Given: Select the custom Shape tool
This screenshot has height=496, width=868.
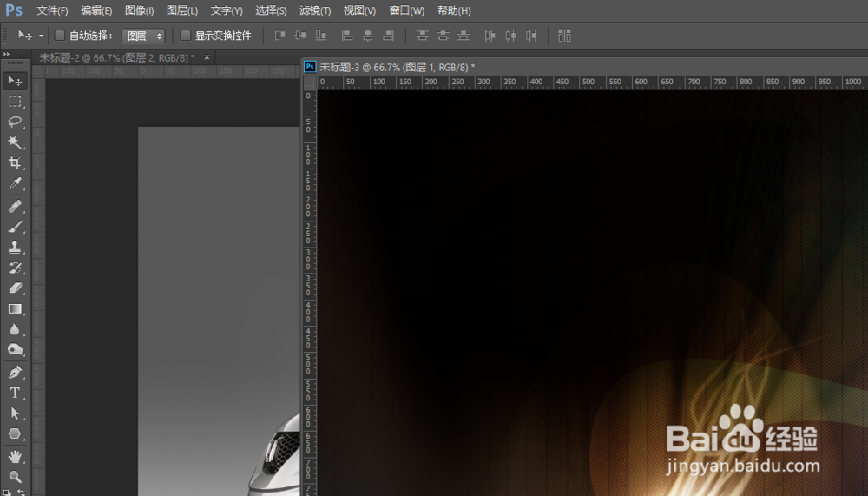Looking at the screenshot, I should (x=15, y=434).
